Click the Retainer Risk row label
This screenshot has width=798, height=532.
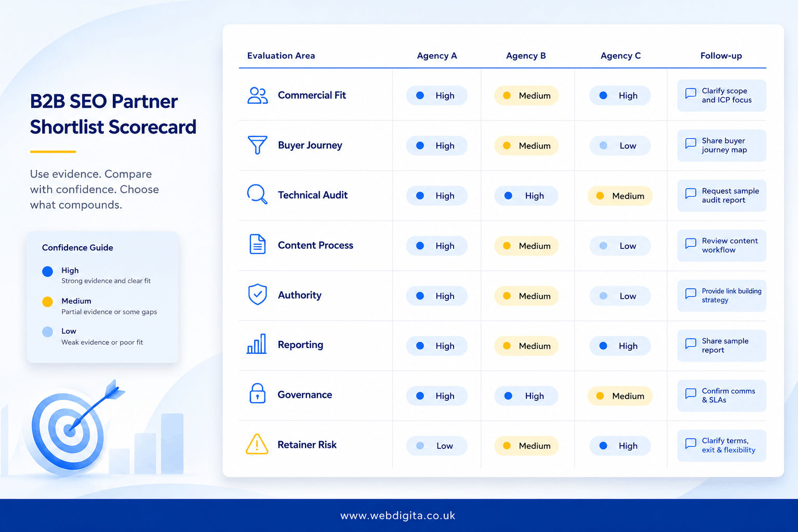click(x=307, y=445)
